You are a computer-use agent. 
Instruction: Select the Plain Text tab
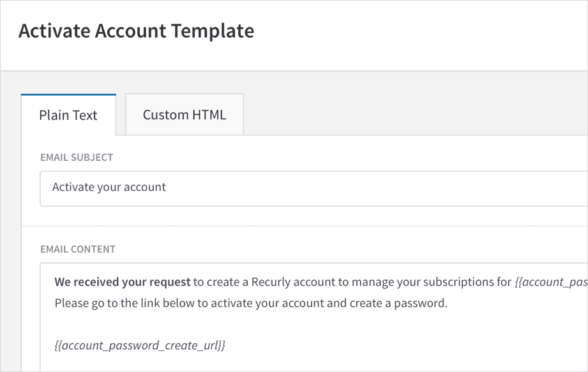(x=68, y=115)
